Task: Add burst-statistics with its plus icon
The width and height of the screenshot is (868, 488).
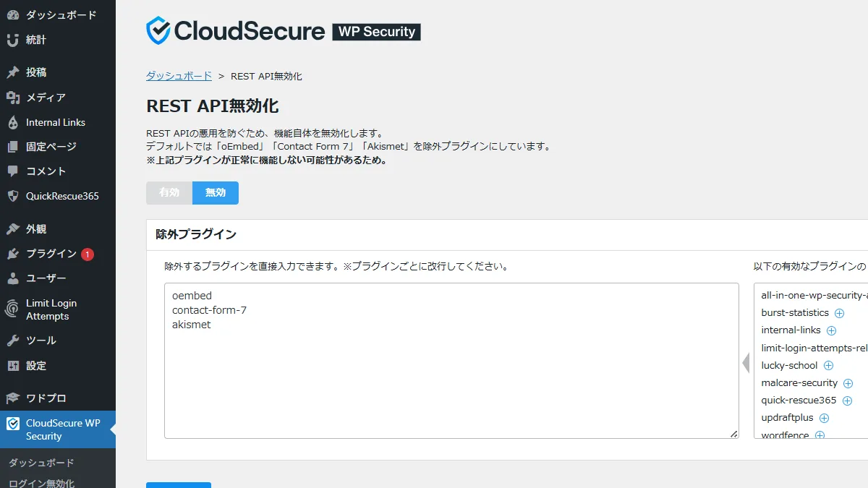Action: tap(840, 313)
